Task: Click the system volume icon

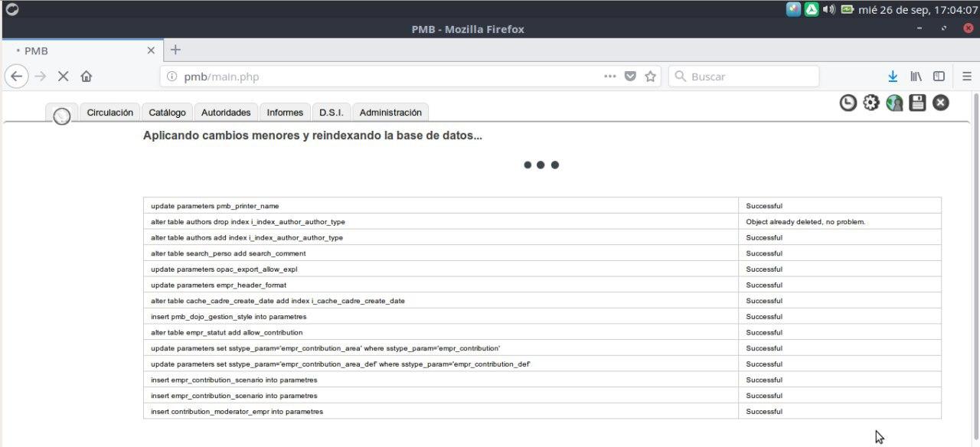Action: pyautogui.click(x=828, y=10)
